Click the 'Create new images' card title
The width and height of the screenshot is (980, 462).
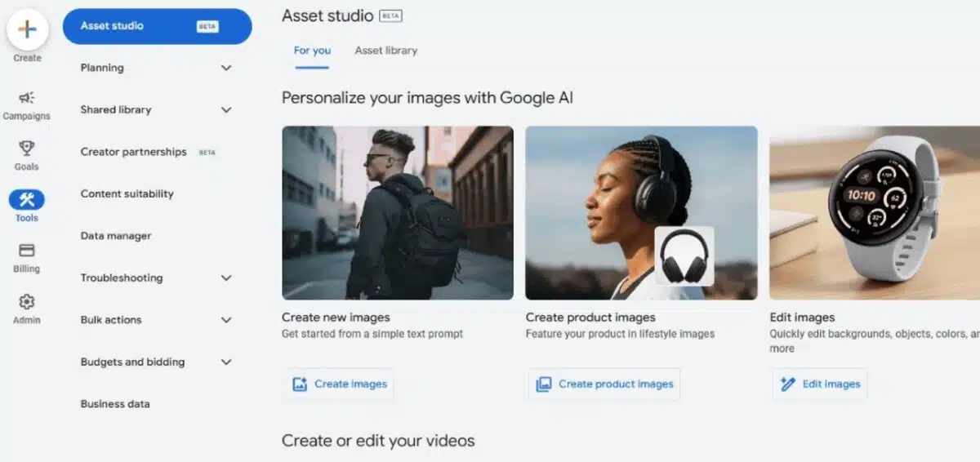336,318
